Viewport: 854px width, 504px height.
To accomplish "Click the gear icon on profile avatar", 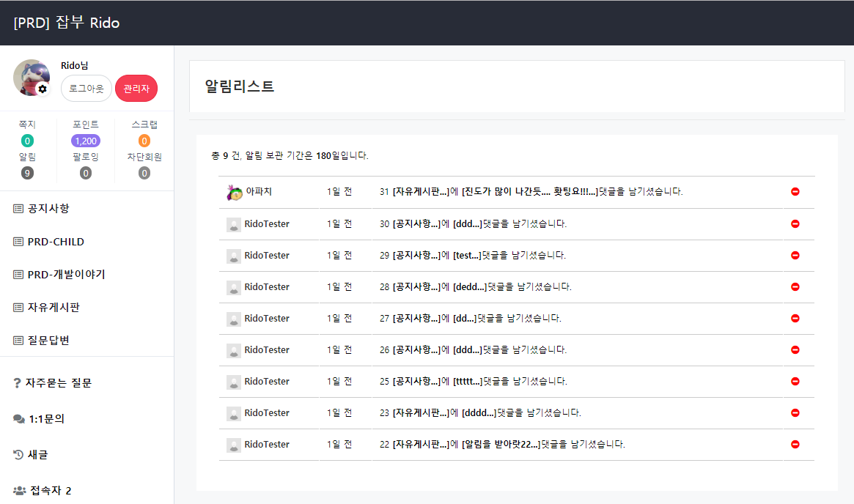I will click(x=43, y=89).
